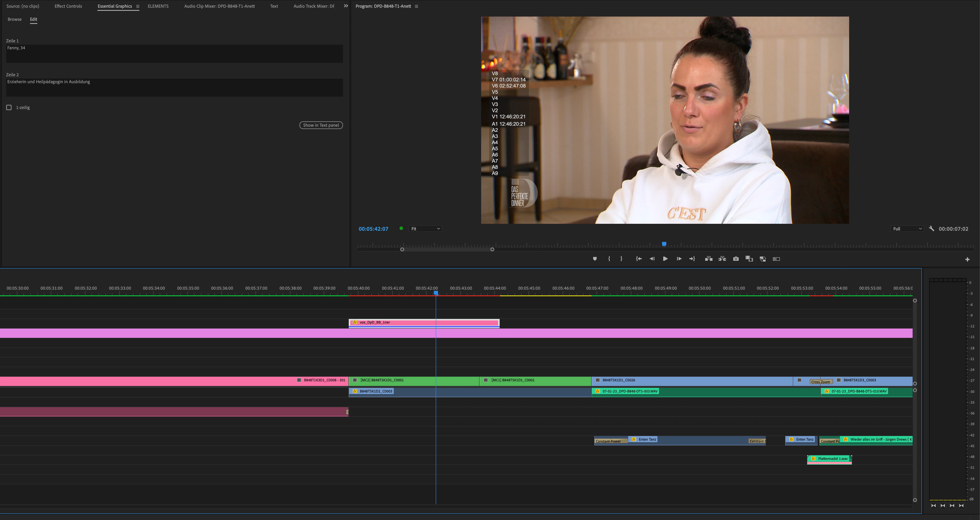Switch to the Browse tab
Screen dimensions: 980x520
(14, 19)
